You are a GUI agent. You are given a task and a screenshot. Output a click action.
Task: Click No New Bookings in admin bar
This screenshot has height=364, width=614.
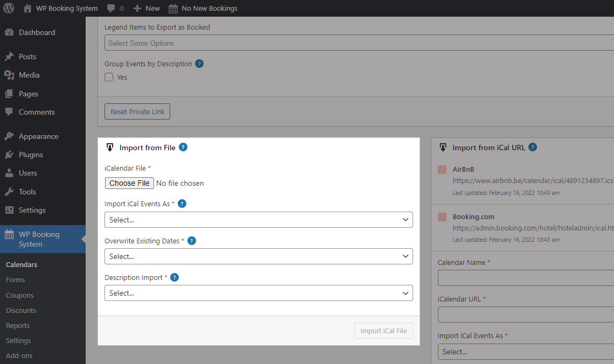coord(210,8)
